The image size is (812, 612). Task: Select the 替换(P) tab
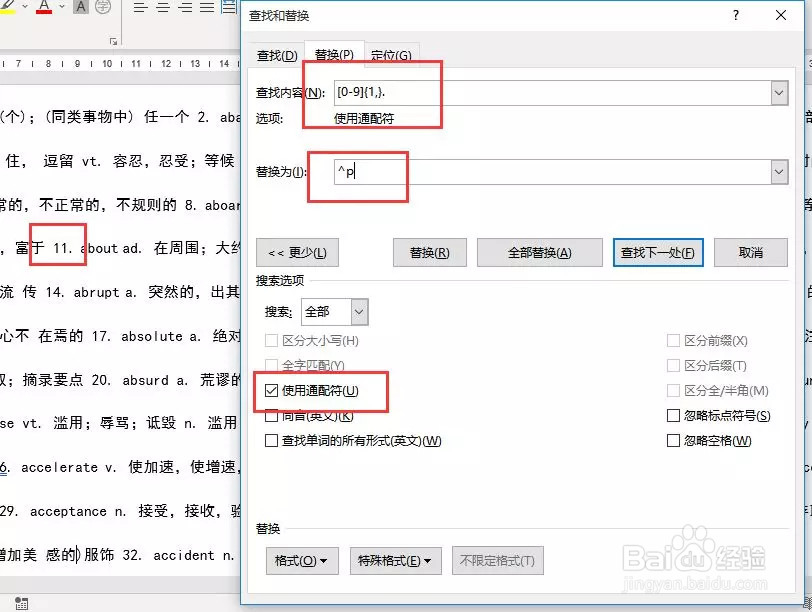(x=334, y=54)
